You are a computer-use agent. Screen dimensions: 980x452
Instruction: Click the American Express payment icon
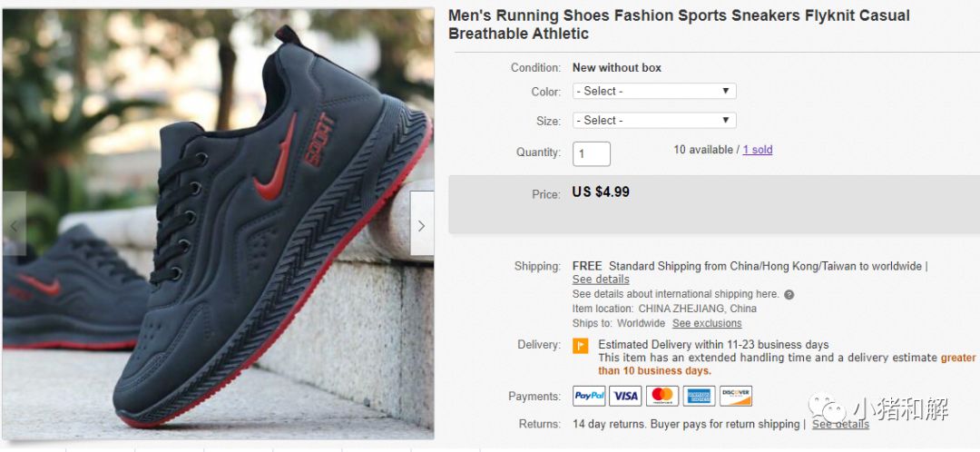(x=699, y=396)
